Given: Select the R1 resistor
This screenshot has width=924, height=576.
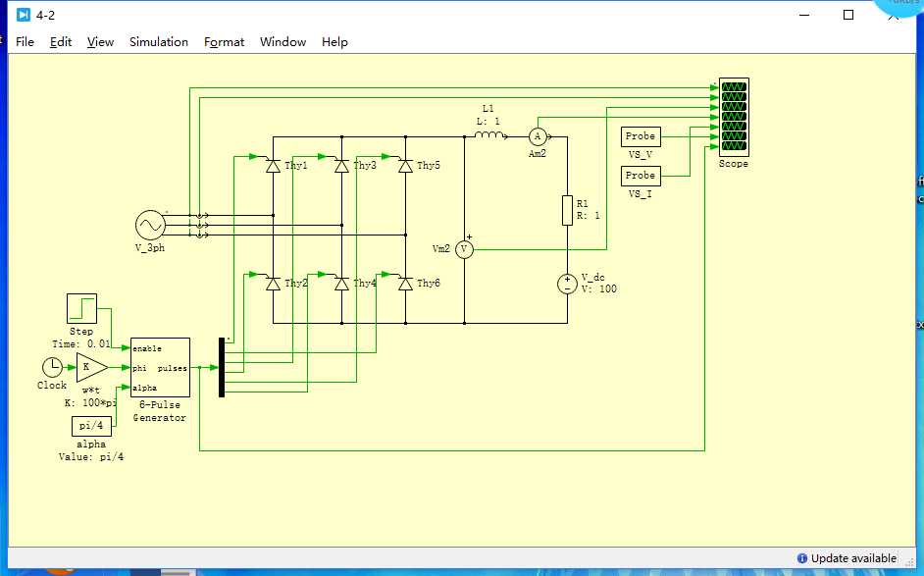Looking at the screenshot, I should click(x=568, y=210).
